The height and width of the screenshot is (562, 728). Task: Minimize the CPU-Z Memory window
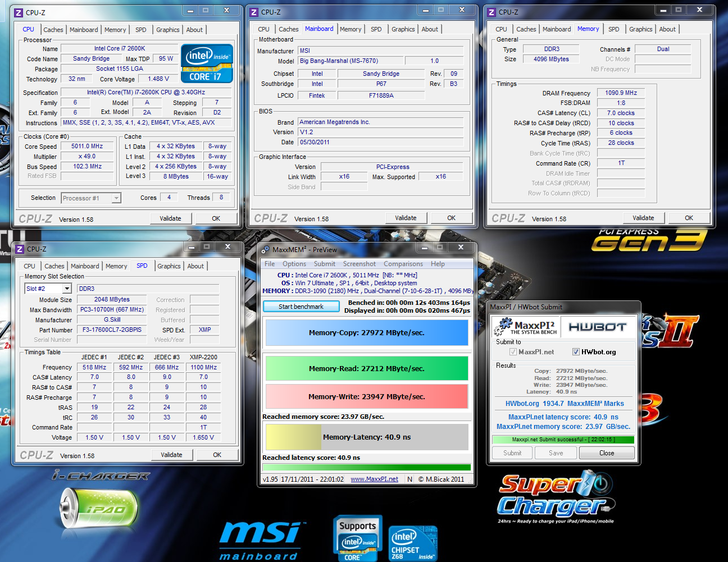pyautogui.click(x=663, y=10)
